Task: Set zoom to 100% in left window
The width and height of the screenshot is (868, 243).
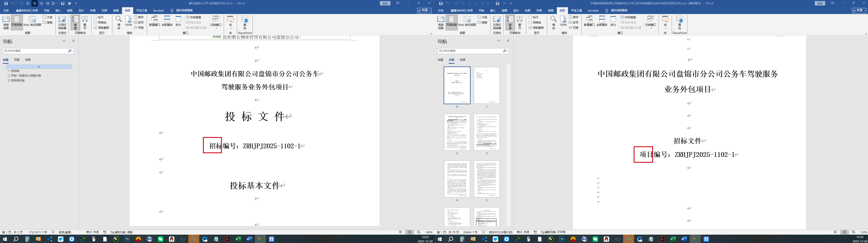Action: (x=128, y=21)
